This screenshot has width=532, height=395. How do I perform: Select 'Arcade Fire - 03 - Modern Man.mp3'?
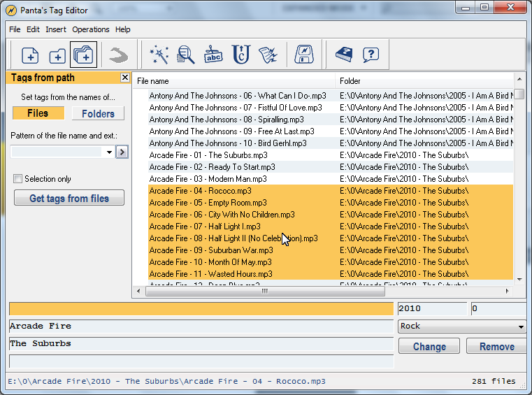click(x=331, y=179)
